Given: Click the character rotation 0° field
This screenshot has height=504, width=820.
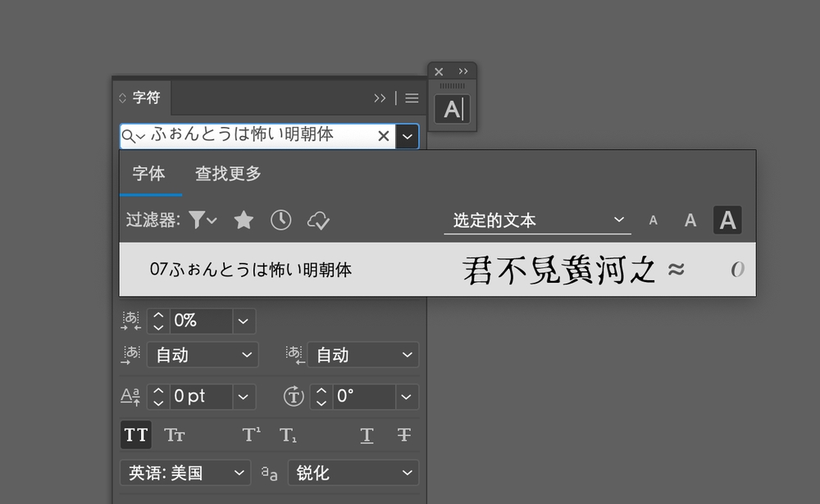Looking at the screenshot, I should [x=363, y=397].
